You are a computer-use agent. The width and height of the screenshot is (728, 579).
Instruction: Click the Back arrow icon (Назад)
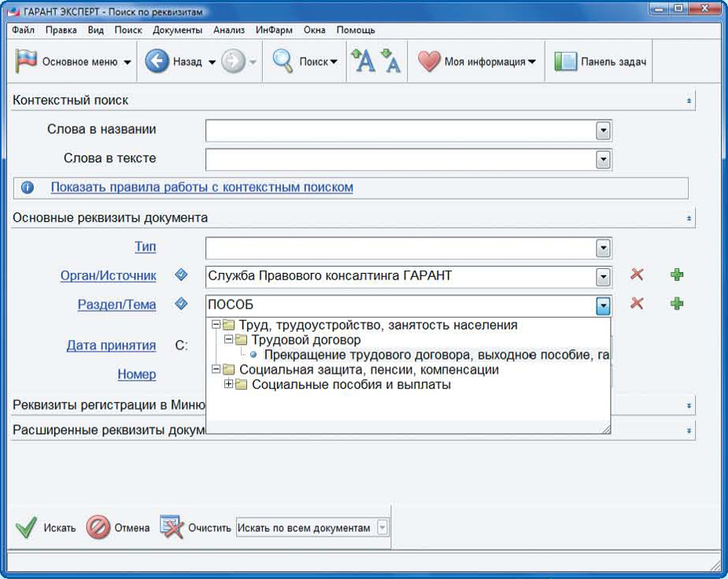[x=157, y=62]
